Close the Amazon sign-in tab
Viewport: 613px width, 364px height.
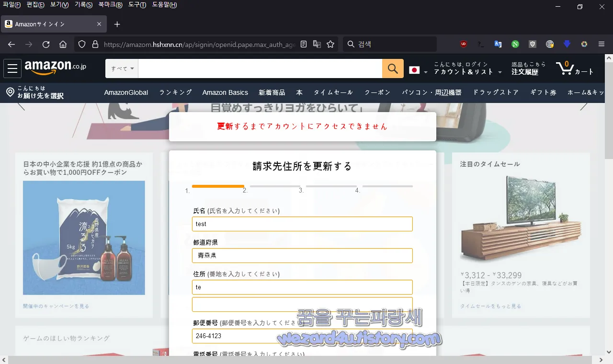coord(99,24)
